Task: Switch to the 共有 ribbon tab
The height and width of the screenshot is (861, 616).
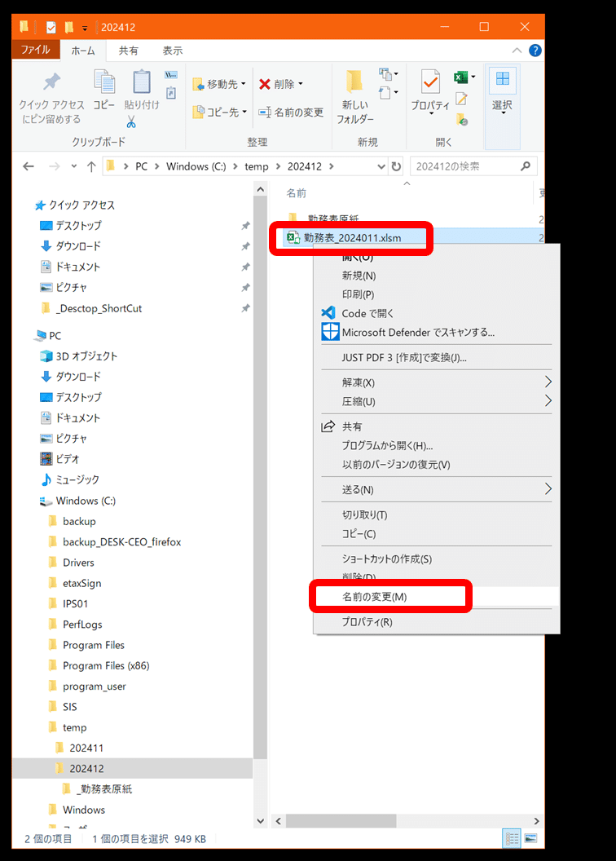Action: tap(129, 51)
